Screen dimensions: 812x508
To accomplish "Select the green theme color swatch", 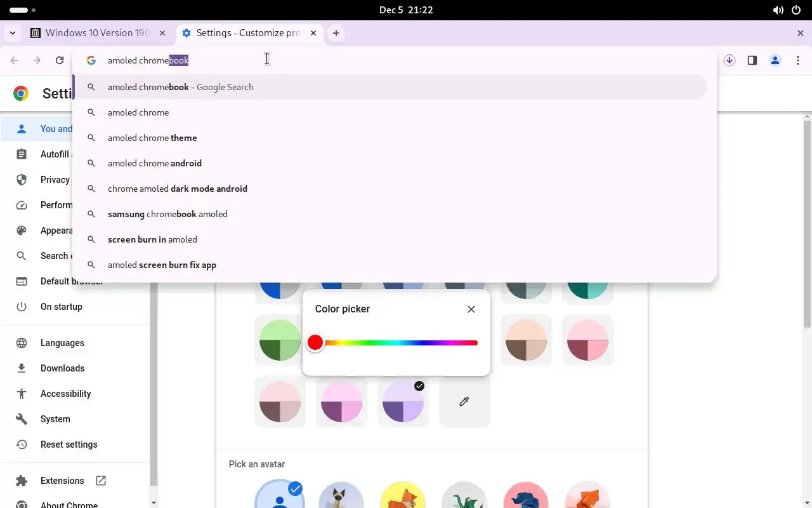I will (280, 340).
